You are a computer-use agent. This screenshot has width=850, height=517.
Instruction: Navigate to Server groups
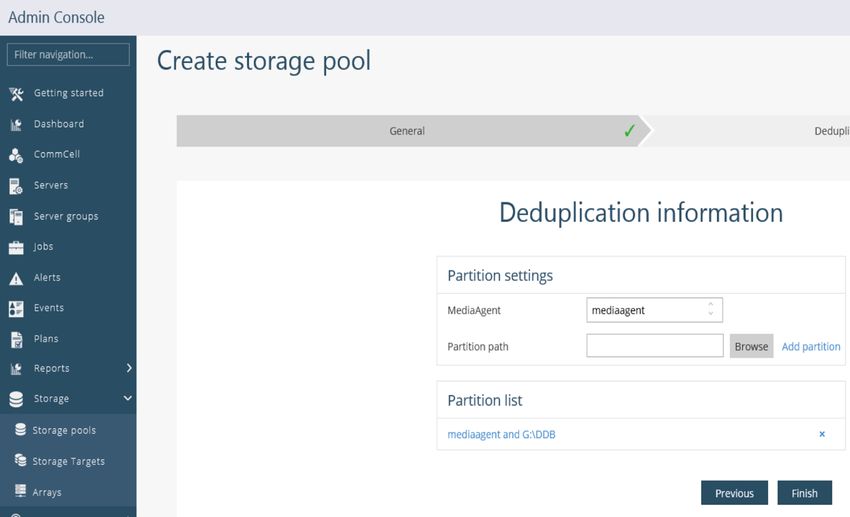[66, 216]
